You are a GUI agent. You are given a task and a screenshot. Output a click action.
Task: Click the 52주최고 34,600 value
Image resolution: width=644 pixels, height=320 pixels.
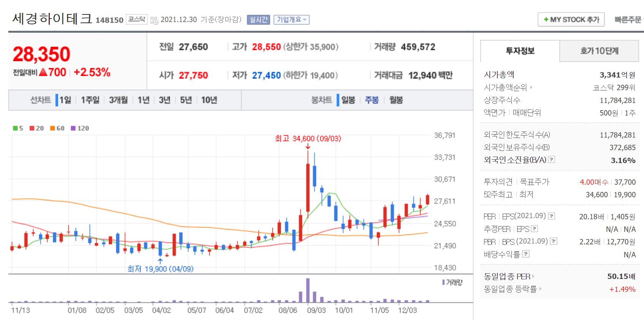597,195
